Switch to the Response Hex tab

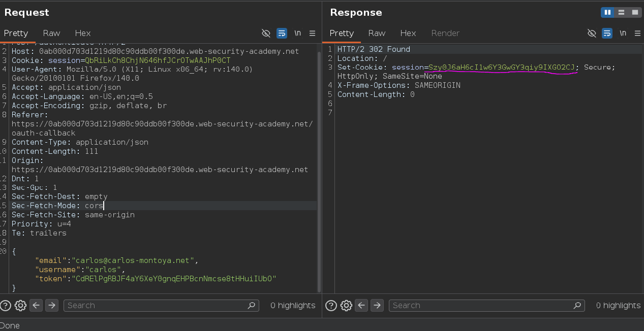pyautogui.click(x=408, y=34)
